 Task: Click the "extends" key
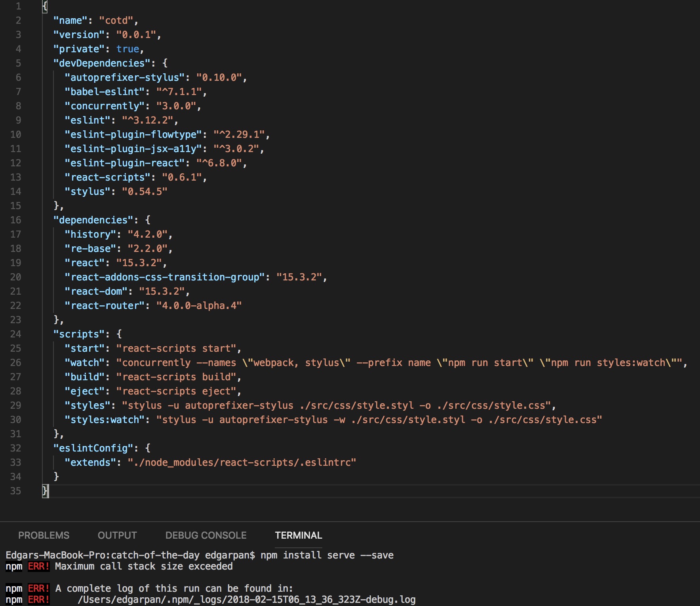pyautogui.click(x=91, y=462)
